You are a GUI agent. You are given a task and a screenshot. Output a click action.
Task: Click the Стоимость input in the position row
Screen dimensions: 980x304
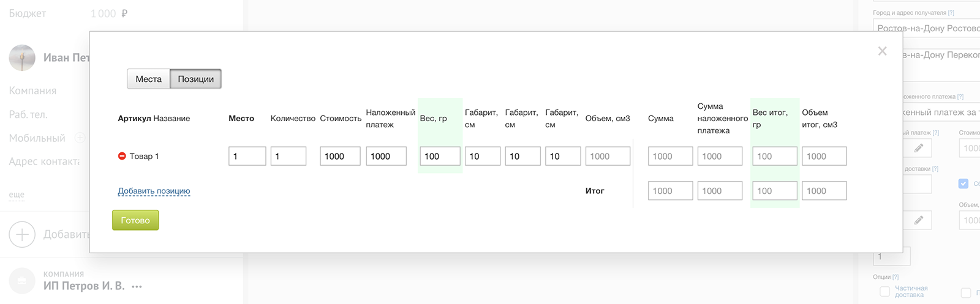340,156
